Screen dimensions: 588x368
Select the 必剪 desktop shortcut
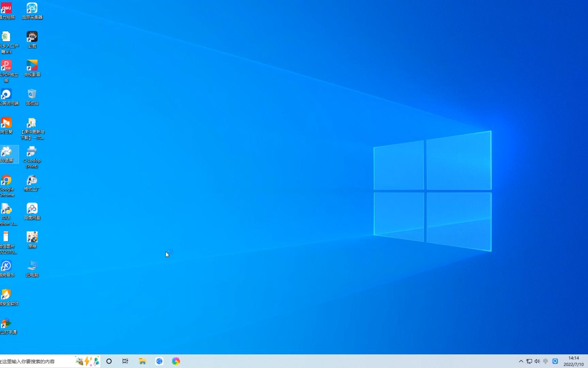pyautogui.click(x=32, y=39)
